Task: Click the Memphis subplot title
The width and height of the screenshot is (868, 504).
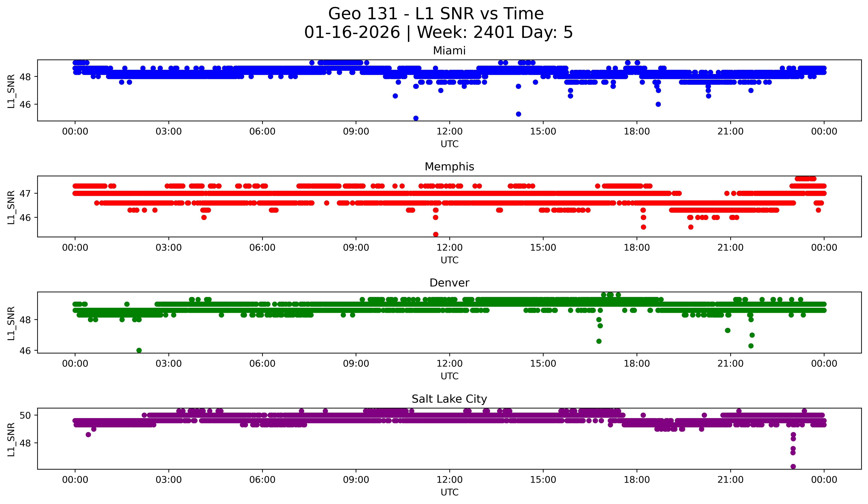Action: pyautogui.click(x=449, y=167)
